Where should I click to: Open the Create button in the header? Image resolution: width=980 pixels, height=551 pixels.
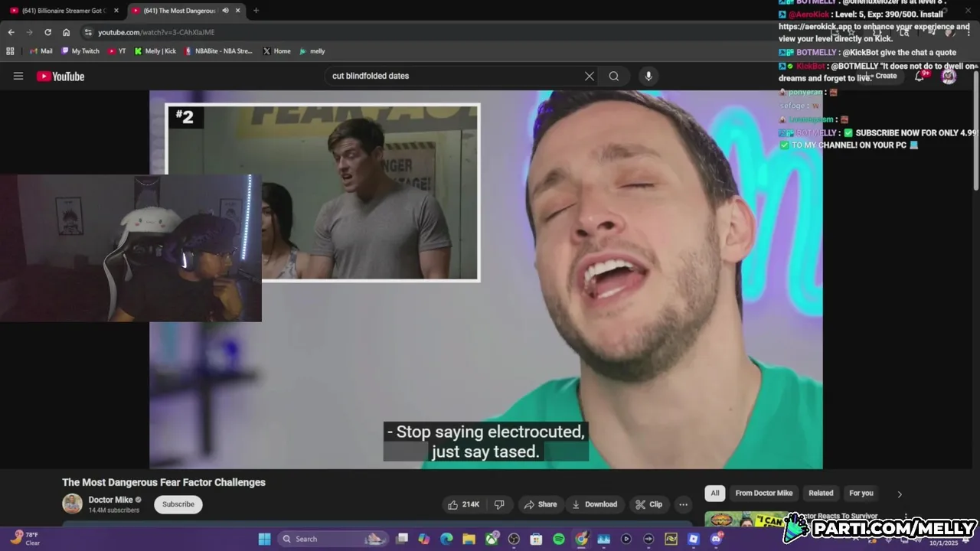[880, 76]
